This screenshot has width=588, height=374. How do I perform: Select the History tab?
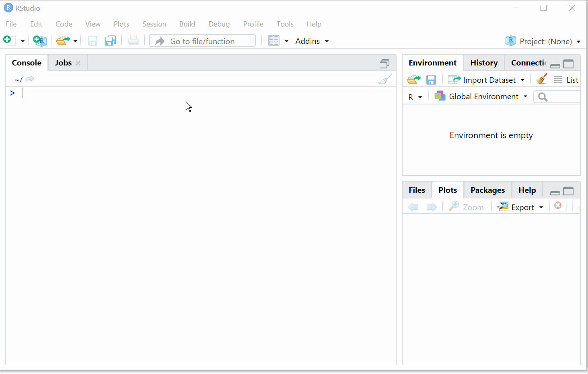484,63
